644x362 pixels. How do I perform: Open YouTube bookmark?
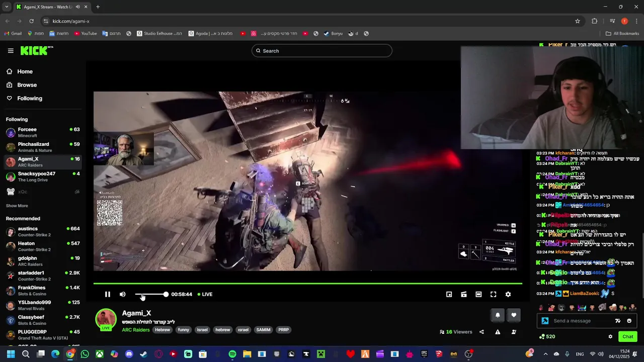pyautogui.click(x=86, y=34)
